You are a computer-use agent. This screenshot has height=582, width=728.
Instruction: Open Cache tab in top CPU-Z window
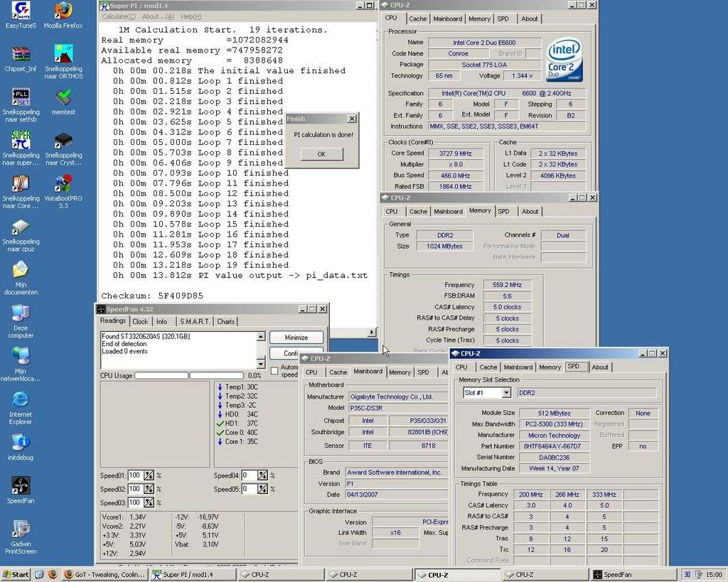tap(417, 18)
